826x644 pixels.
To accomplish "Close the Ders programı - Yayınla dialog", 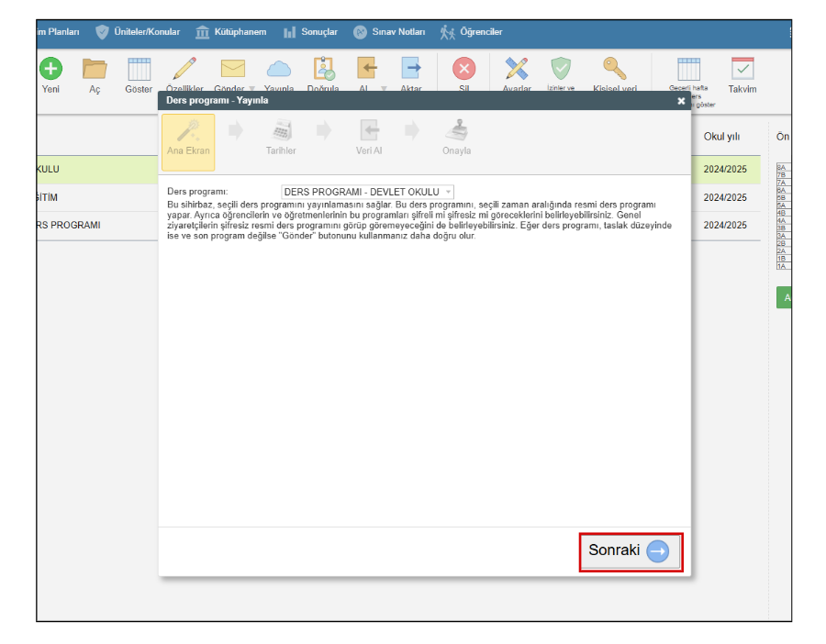I will coord(681,101).
